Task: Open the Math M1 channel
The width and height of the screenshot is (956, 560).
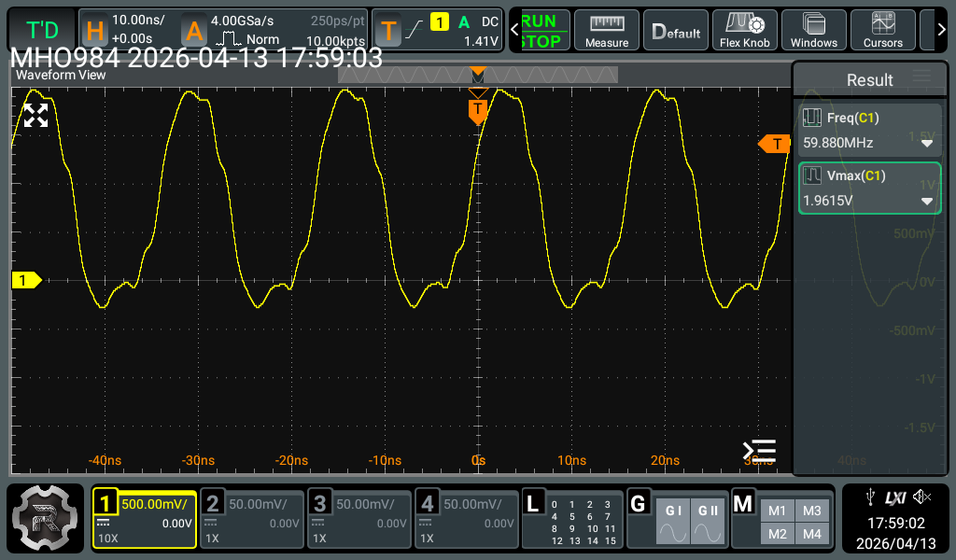Action: [x=777, y=511]
